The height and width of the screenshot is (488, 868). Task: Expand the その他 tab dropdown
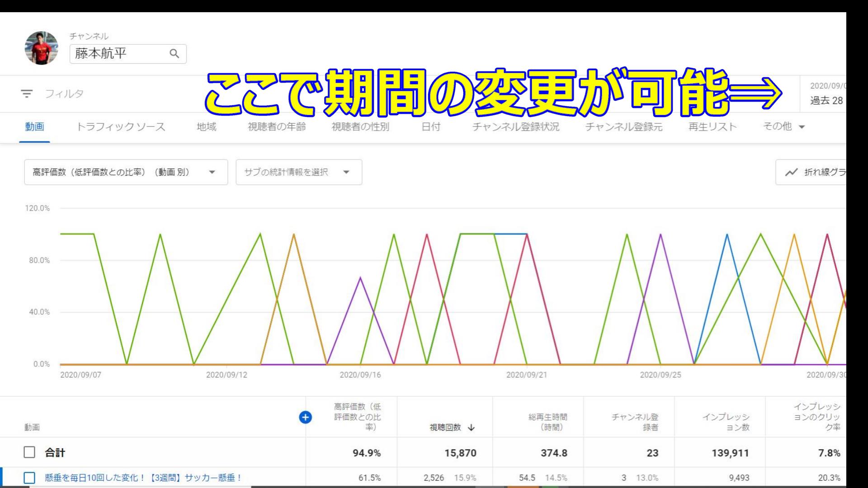pos(784,127)
